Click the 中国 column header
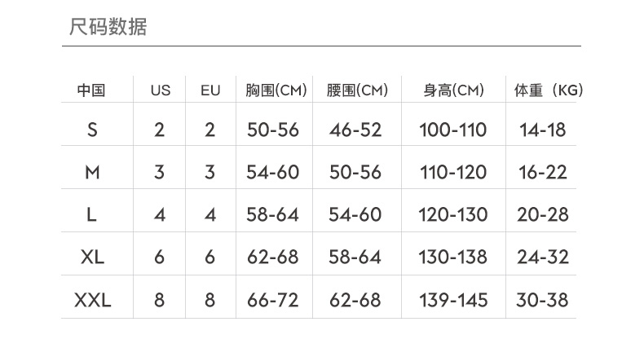The width and height of the screenshot is (644, 348). 91,90
